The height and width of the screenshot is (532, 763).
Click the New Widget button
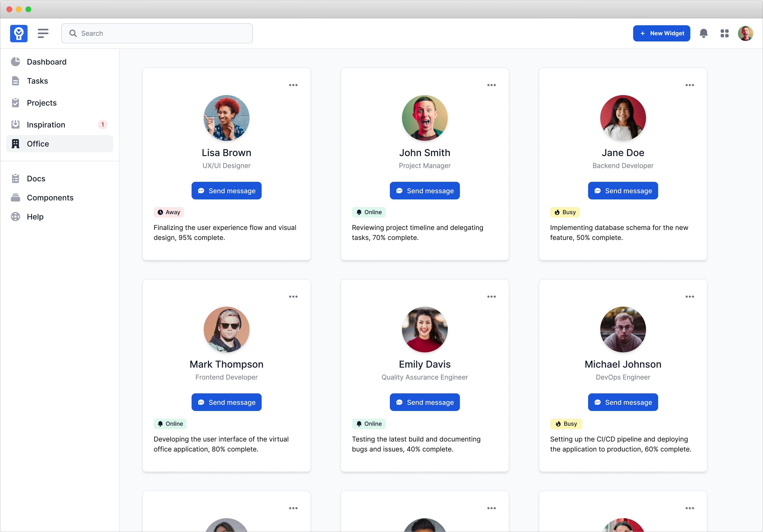click(661, 33)
